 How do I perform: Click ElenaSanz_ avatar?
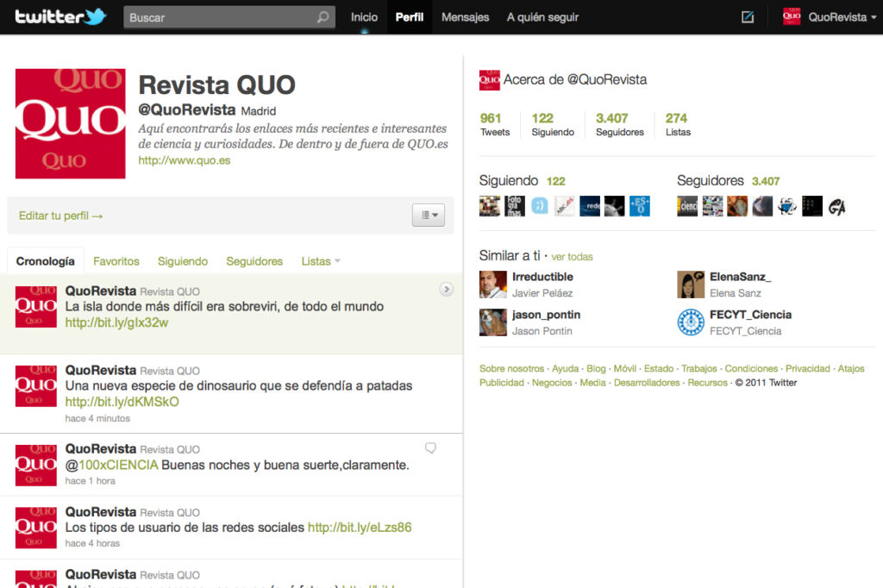691,284
